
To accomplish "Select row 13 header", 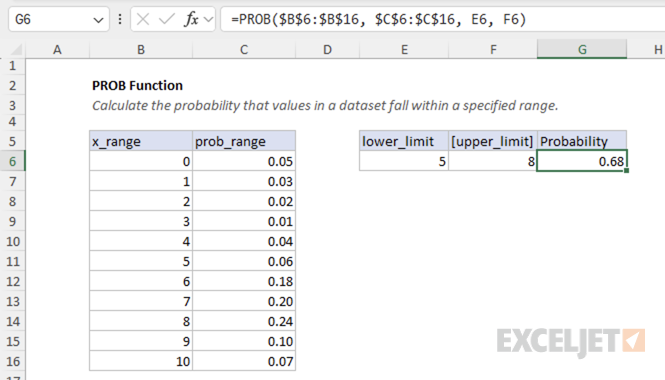I will coord(13,302).
